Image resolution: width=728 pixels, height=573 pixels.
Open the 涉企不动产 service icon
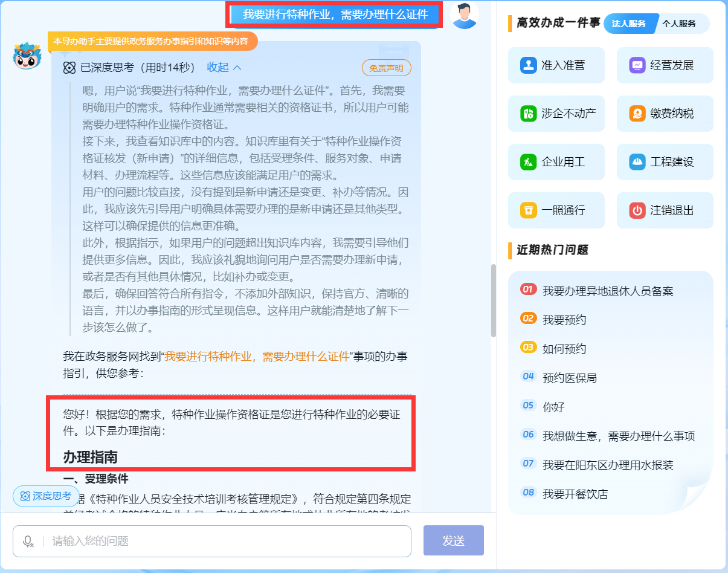[x=555, y=114]
